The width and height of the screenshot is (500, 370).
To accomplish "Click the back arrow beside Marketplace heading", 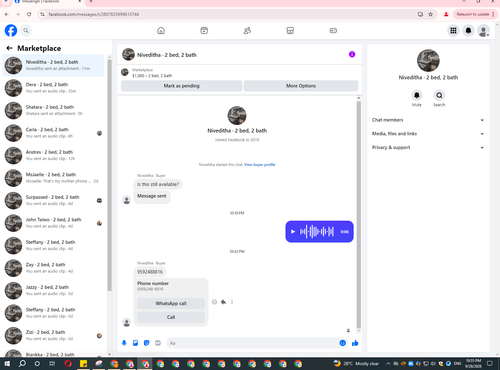I will point(9,48).
